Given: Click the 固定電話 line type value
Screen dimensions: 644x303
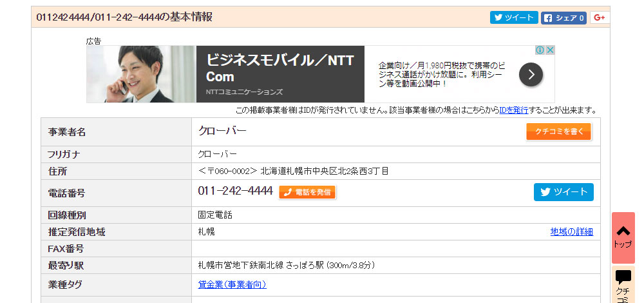Looking at the screenshot, I should [x=215, y=215].
